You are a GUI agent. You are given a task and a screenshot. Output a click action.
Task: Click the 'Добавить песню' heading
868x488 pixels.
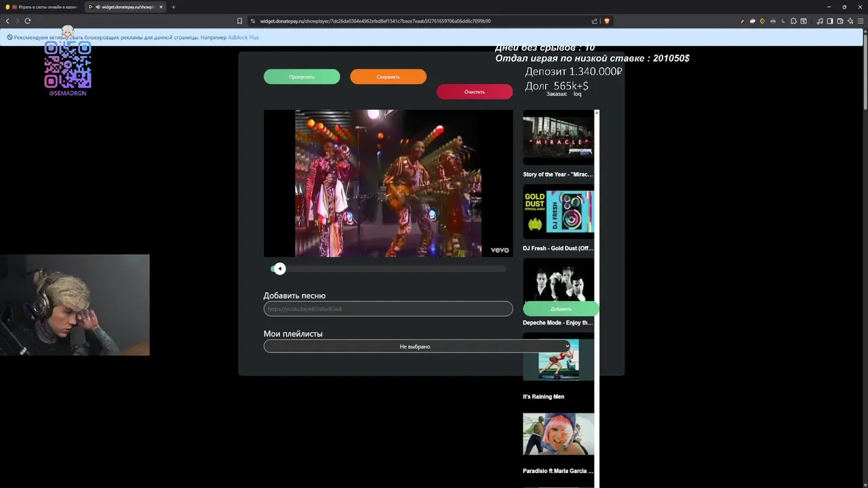(x=294, y=296)
